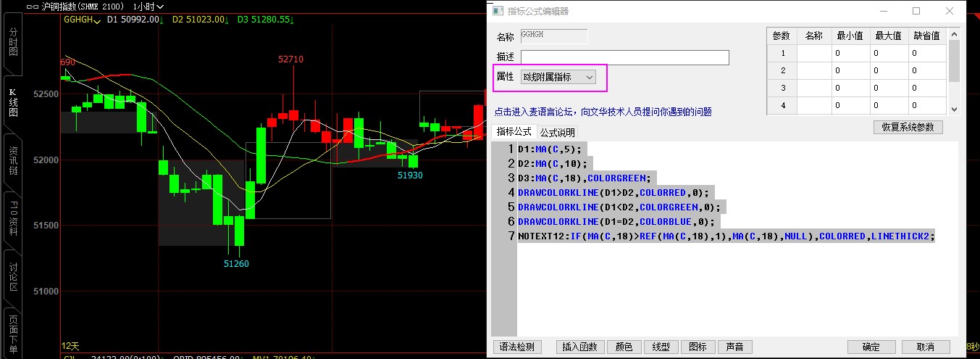Image resolution: width=980 pixels, height=359 pixels.
Task: Click the 语法检测 button
Action: [x=517, y=347]
